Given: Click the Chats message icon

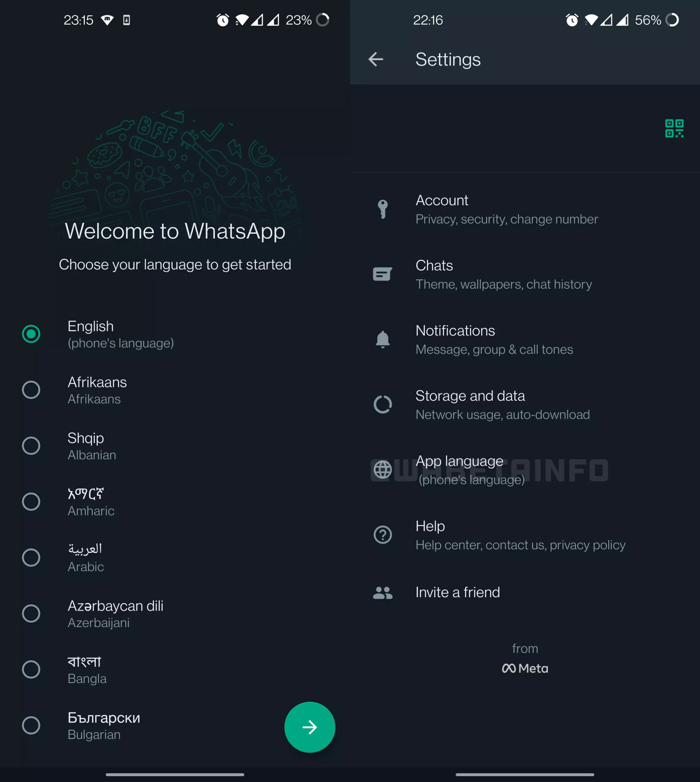Looking at the screenshot, I should click(x=382, y=274).
